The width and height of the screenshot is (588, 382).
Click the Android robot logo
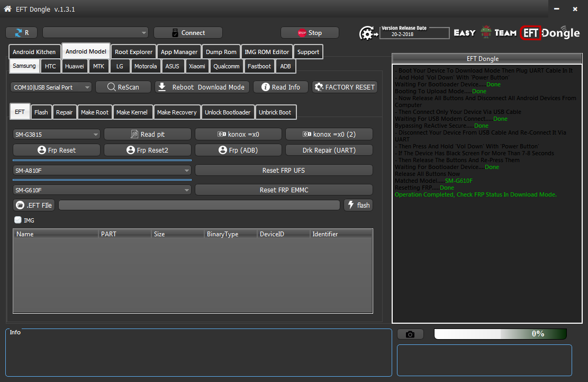(486, 32)
